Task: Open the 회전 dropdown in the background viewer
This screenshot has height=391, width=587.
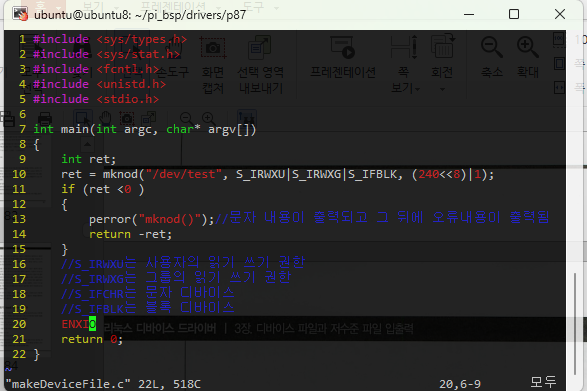Action: (442, 89)
